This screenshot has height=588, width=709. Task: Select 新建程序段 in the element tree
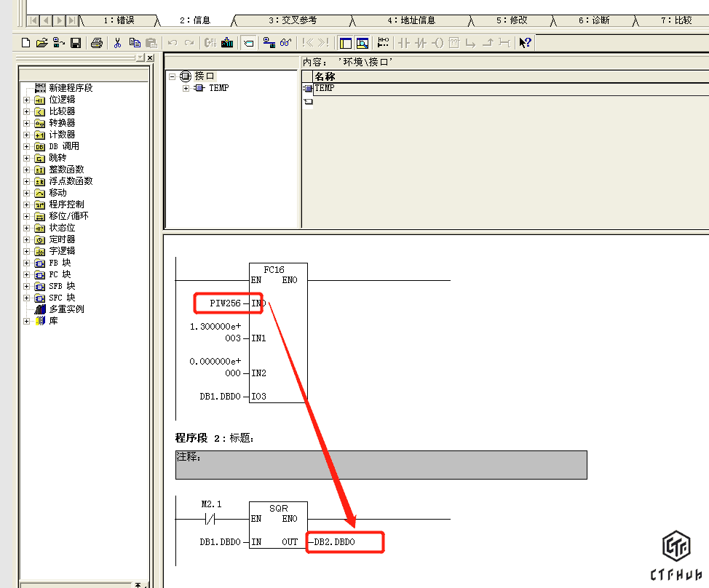click(x=71, y=88)
